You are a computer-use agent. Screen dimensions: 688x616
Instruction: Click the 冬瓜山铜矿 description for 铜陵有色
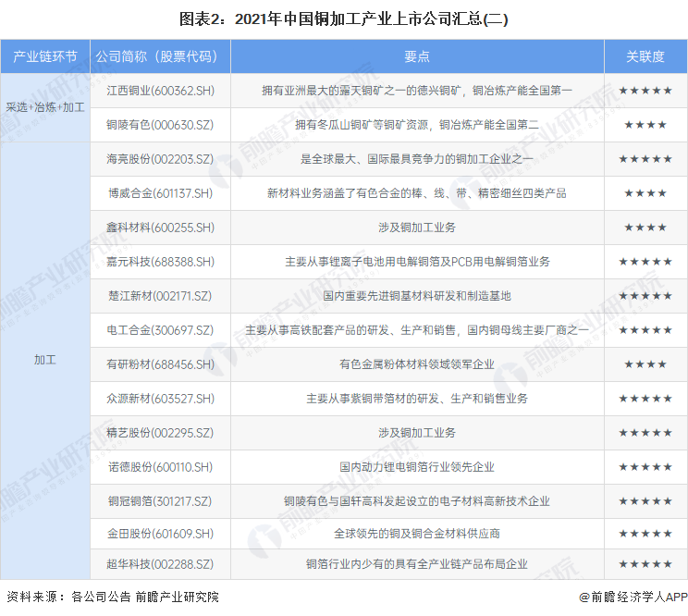tap(417, 125)
